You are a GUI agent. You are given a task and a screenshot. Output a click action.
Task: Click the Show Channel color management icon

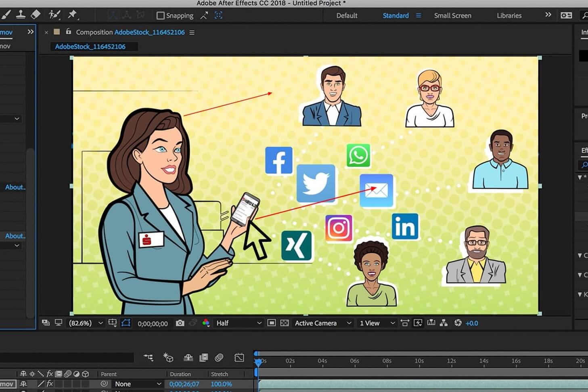(x=206, y=323)
